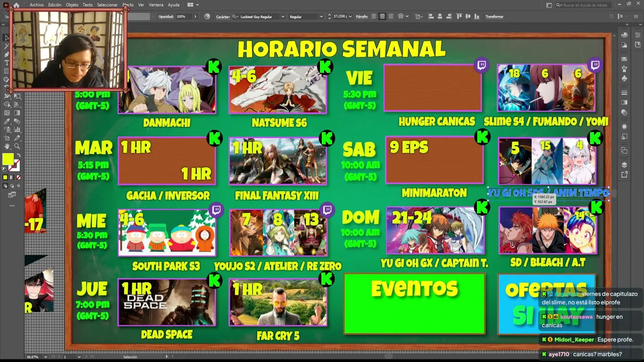Open the Ventana menu
Image resolution: width=644 pixels, height=362 pixels.
[156, 5]
